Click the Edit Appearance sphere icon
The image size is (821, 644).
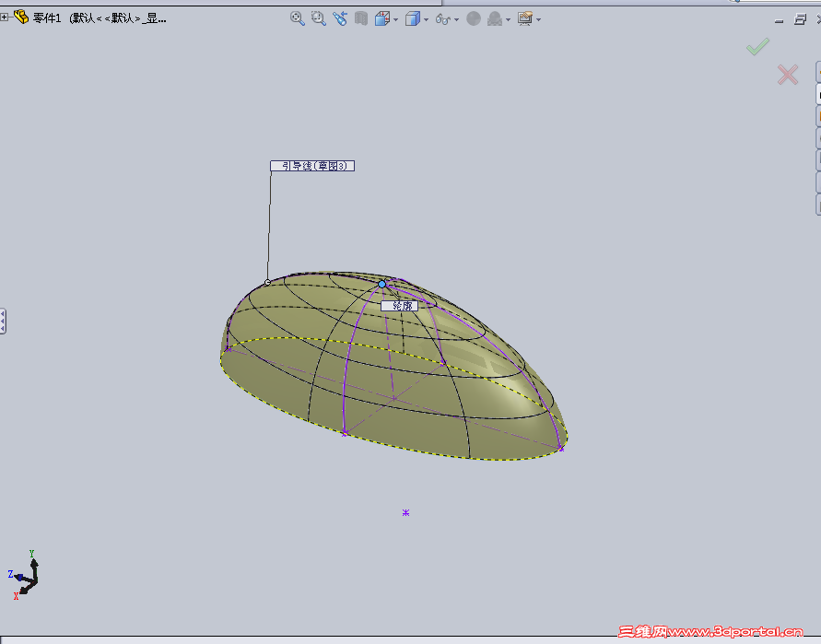point(474,18)
